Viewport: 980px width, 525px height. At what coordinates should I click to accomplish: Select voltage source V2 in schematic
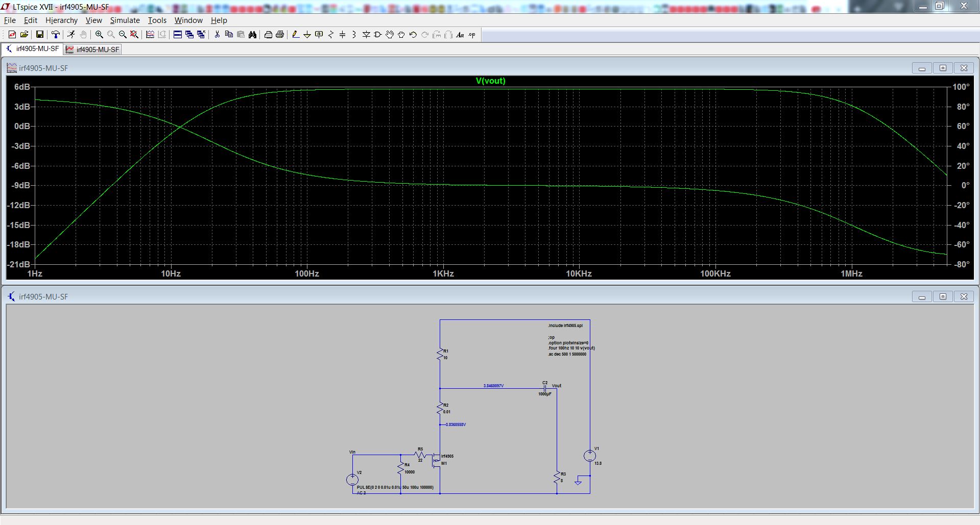(352, 479)
